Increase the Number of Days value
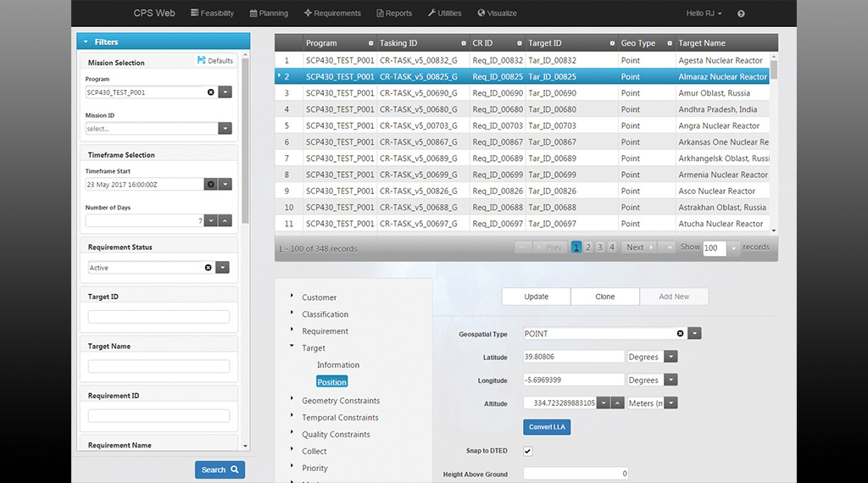 click(x=225, y=220)
